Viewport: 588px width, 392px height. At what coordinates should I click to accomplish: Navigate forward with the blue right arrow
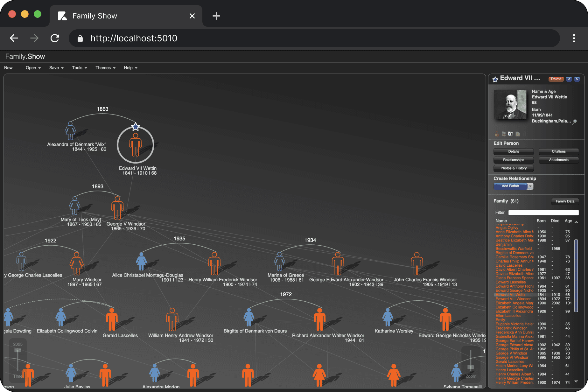pyautogui.click(x=577, y=79)
